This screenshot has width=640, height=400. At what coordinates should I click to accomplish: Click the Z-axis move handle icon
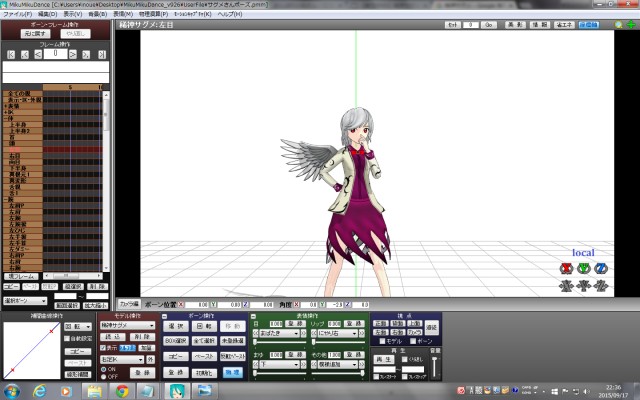point(601,286)
